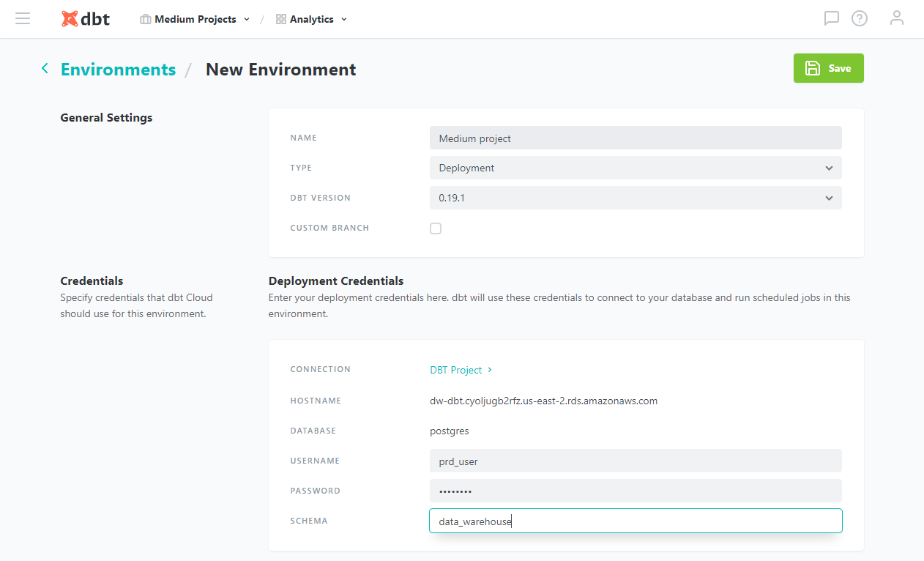Click into the Username field prd_user
Screen dimensions: 924x561
pos(635,461)
